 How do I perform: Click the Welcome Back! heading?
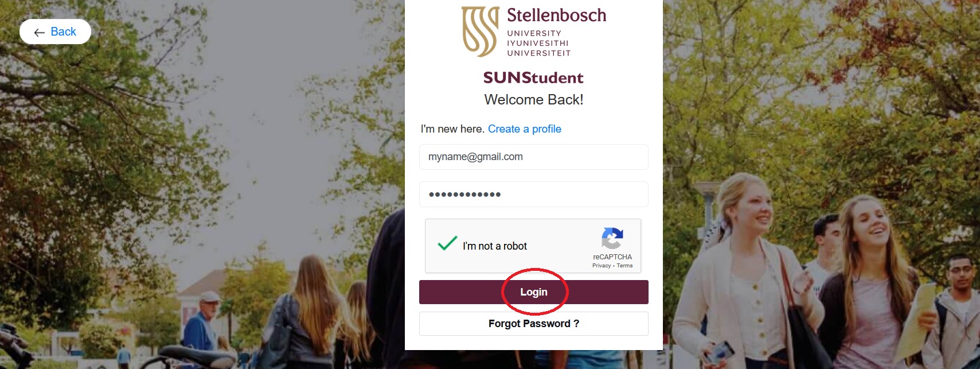(x=533, y=100)
